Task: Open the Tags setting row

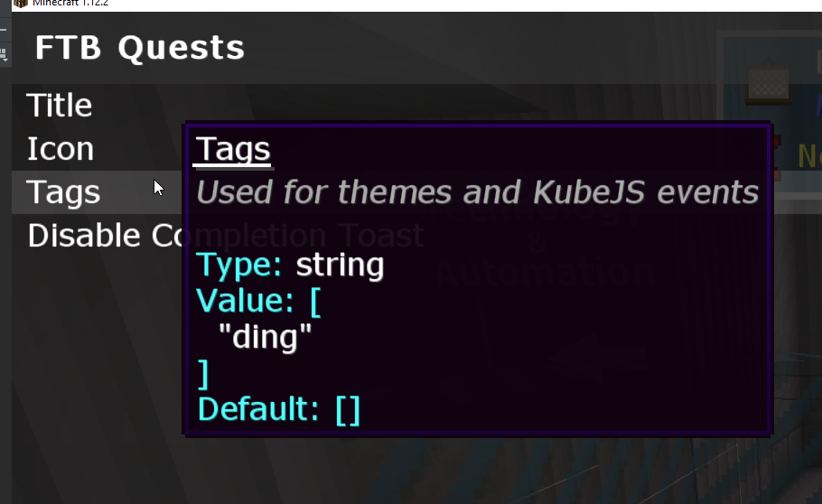Action: pos(63,192)
